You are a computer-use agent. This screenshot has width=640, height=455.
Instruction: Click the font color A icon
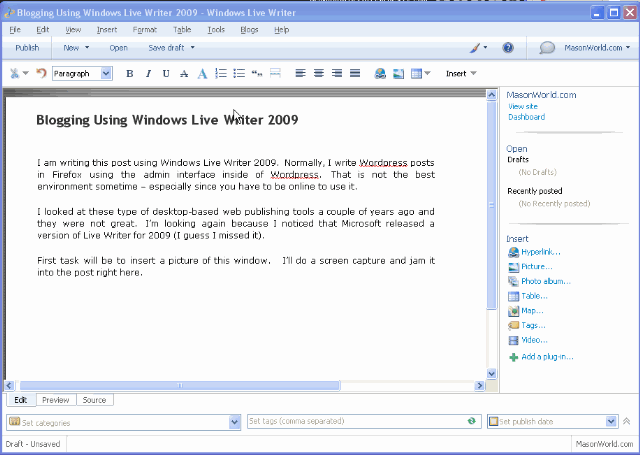pyautogui.click(x=202, y=74)
